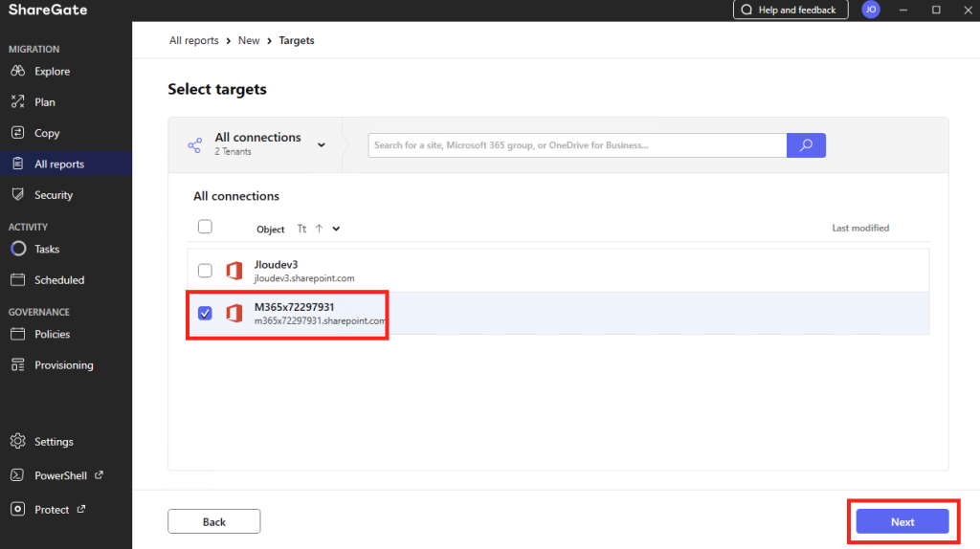Click the New breadcrumb link
980x549 pixels.
[249, 40]
